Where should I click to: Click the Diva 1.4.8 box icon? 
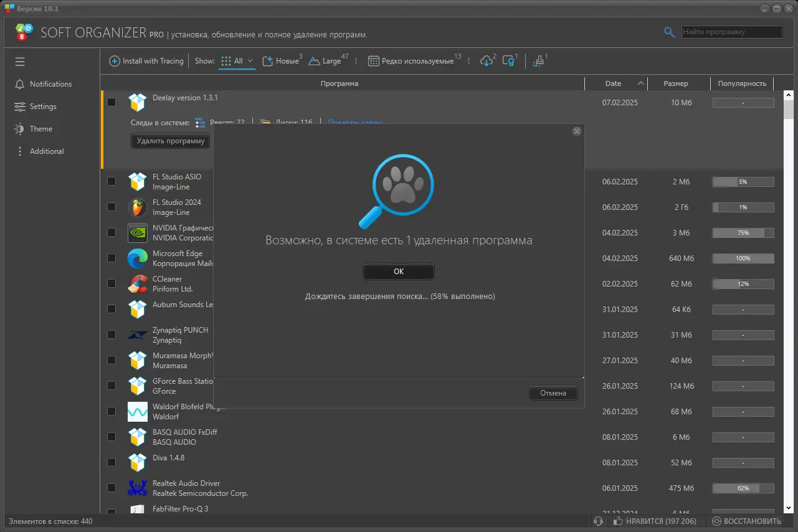[x=137, y=462]
